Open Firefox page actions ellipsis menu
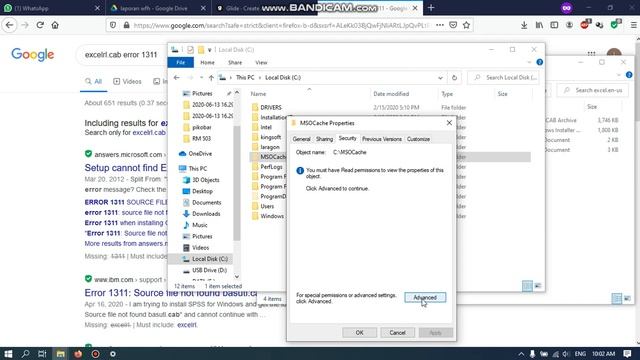The height and width of the screenshot is (360, 640). coord(440,25)
